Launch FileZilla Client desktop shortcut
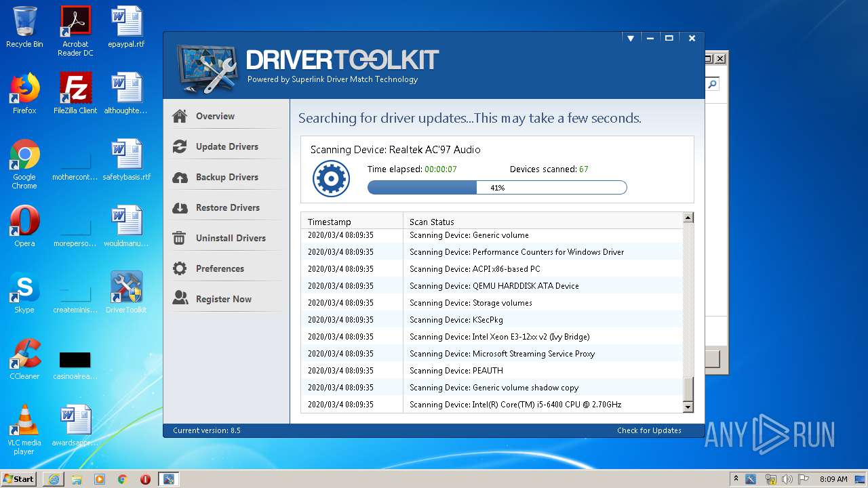This screenshot has width=868, height=488. (x=75, y=94)
